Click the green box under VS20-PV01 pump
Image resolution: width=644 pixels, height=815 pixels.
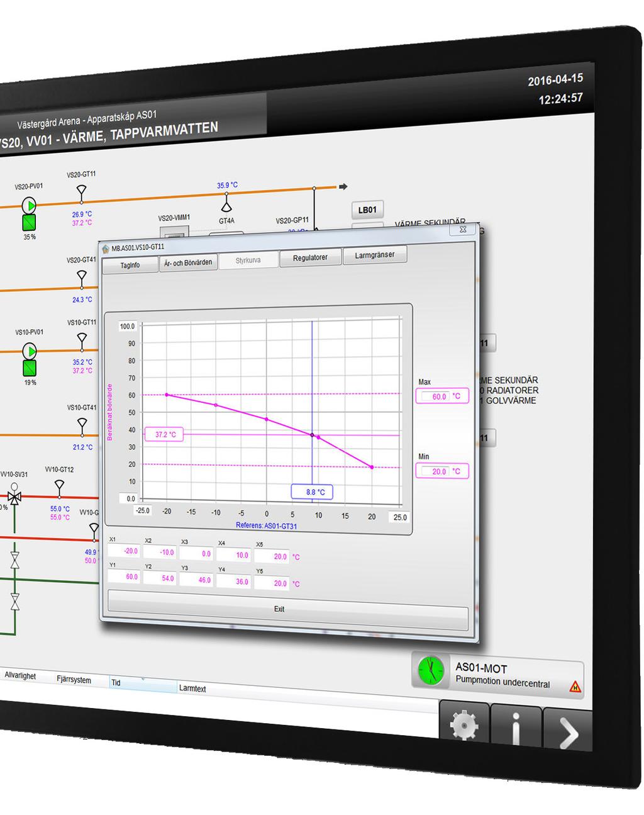30,222
